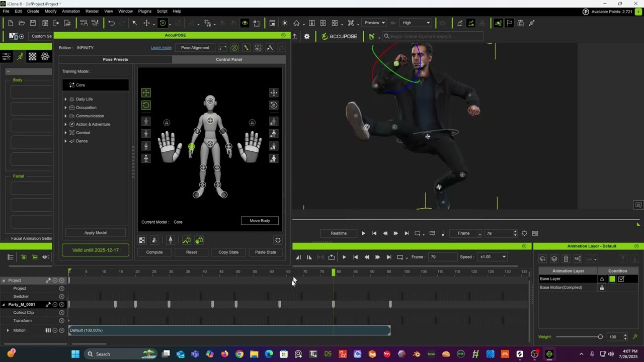Screen dimensions: 644x362
Task: Select the Default (100.00%) motion clip
Action: 229,330
